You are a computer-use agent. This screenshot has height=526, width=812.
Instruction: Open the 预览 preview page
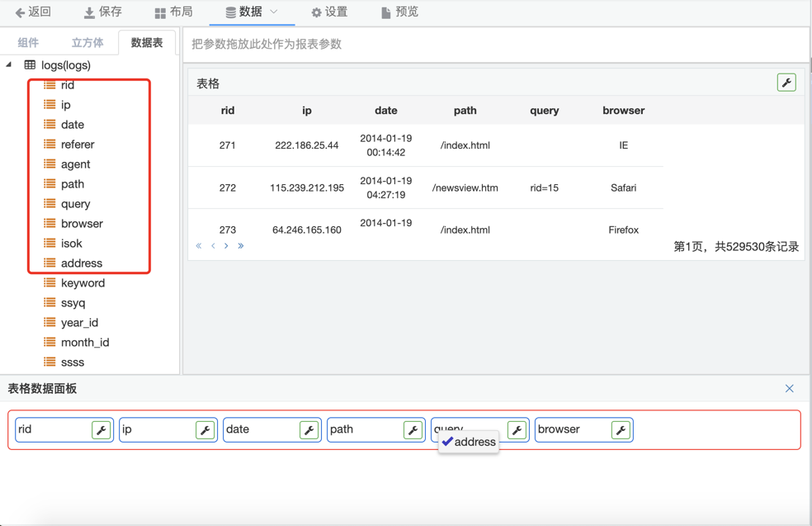[399, 12]
